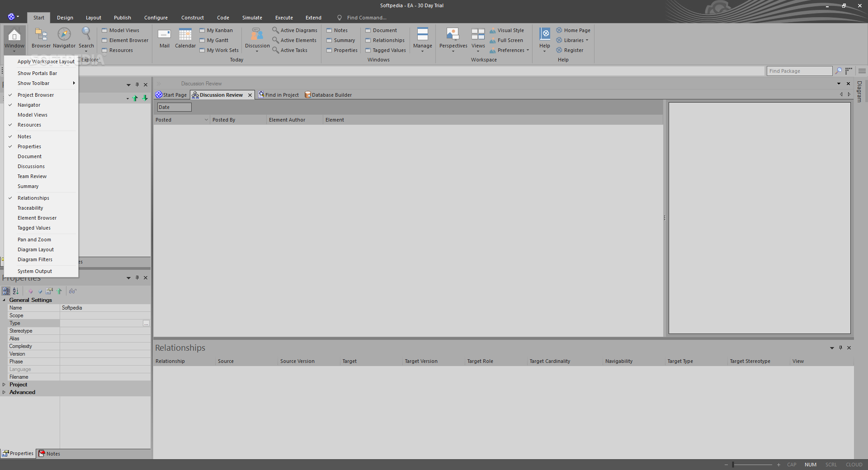This screenshot has height=470, width=868.
Task: Click the Find Package search magnifier
Action: [x=839, y=71]
